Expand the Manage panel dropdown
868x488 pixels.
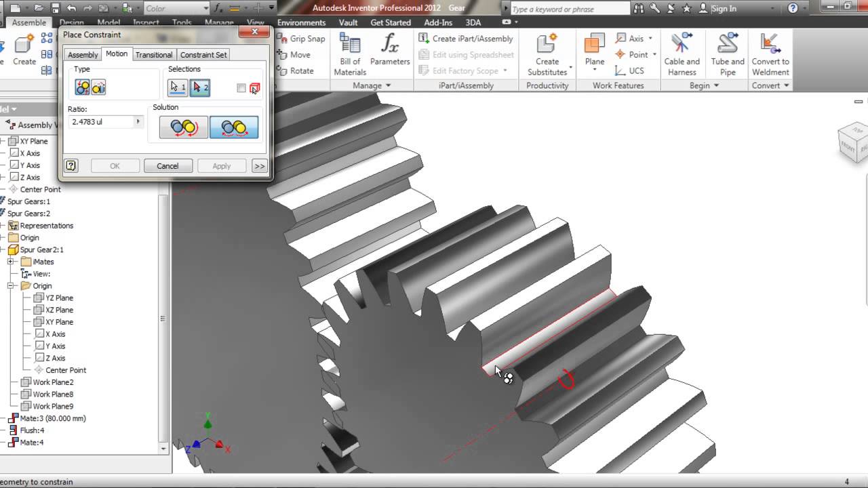click(x=372, y=85)
